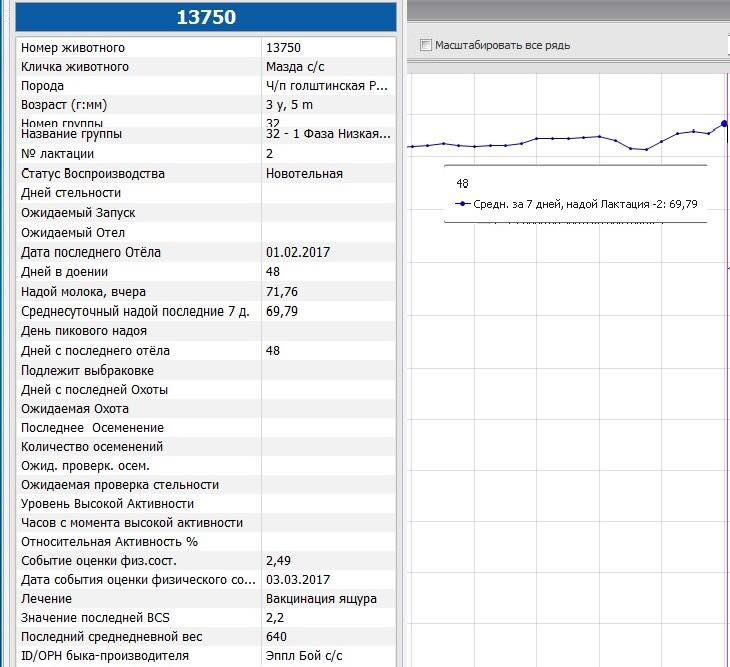Click the 'Кличка животного' label

(x=74, y=67)
